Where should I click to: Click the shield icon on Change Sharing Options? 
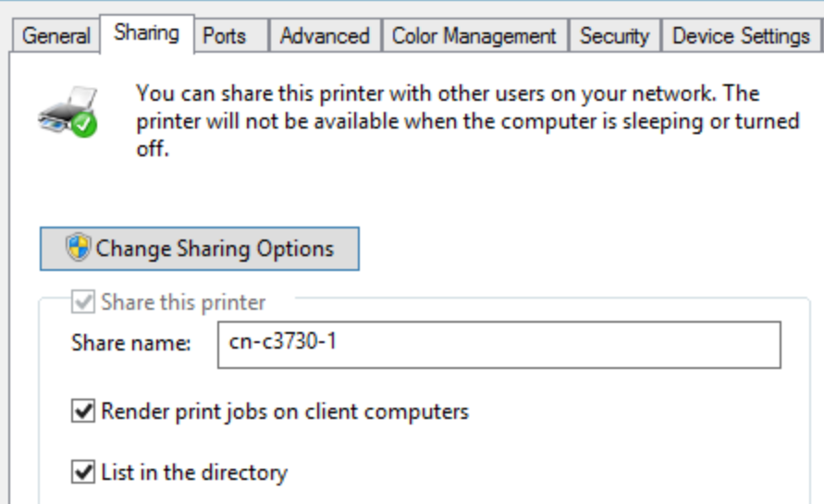(78, 248)
